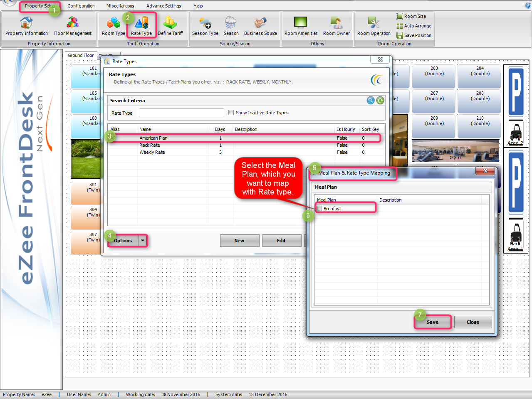
Task: Enable Show Inactive Rate Types checkbox
Action: pyautogui.click(x=231, y=113)
